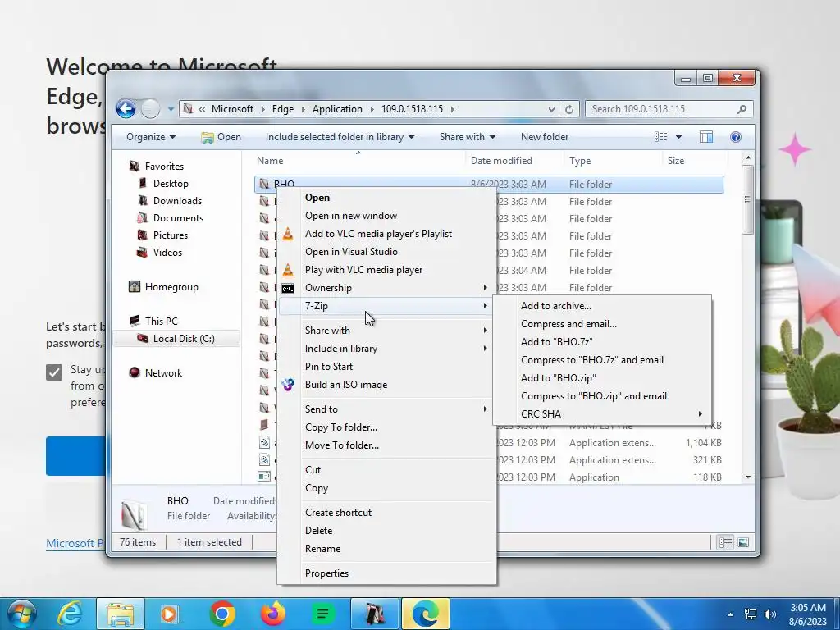Viewport: 840px width, 630px height.
Task: Select Delete in the context menu
Action: [387, 531]
